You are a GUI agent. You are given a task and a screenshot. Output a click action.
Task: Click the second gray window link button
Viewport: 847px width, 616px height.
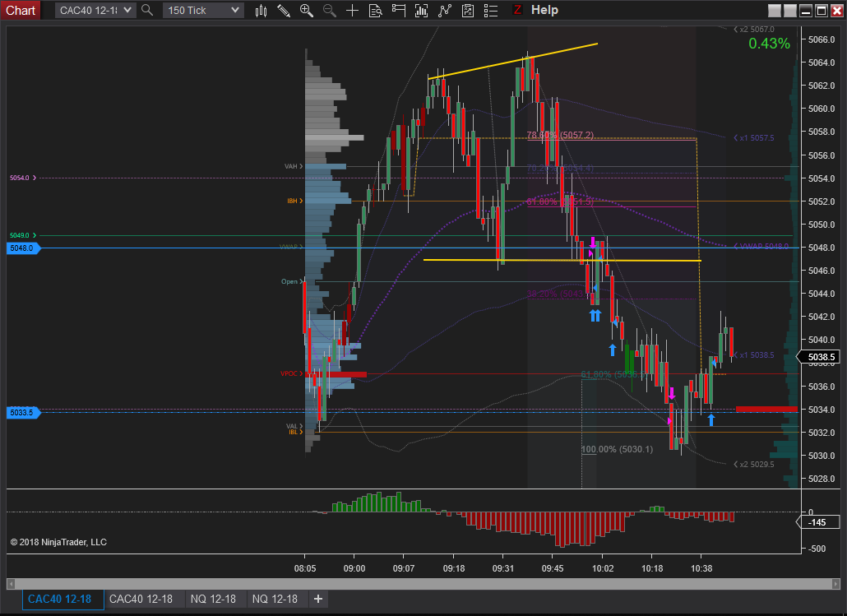point(790,10)
